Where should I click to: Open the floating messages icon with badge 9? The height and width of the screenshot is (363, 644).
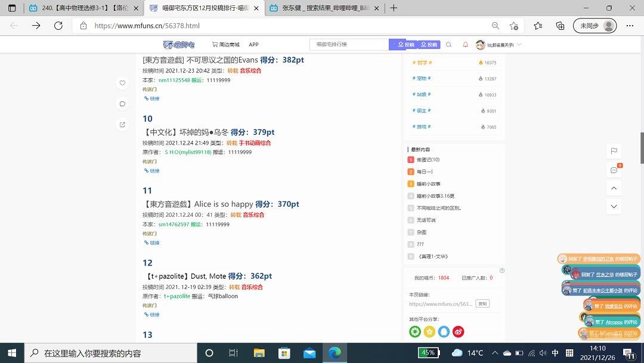tap(614, 170)
